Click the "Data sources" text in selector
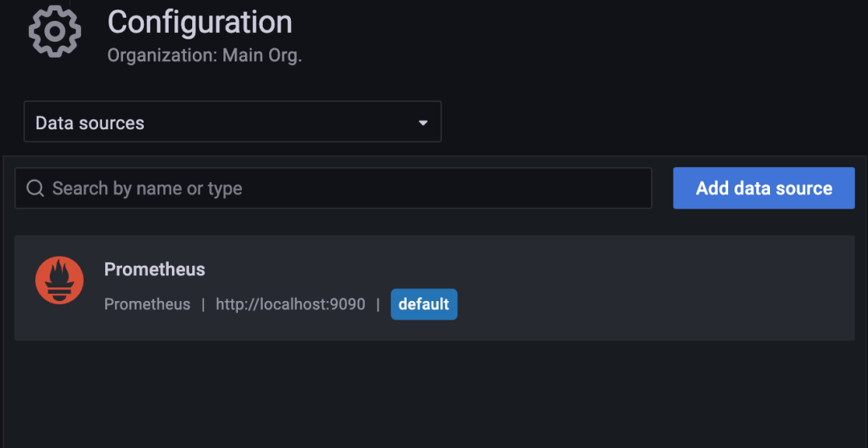 (x=90, y=123)
